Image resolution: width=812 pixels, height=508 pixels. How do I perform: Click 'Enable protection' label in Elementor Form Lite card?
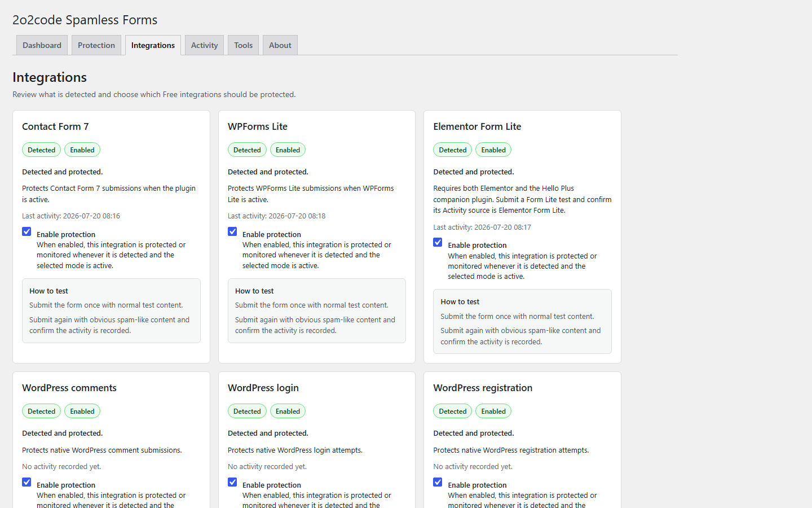tap(477, 245)
